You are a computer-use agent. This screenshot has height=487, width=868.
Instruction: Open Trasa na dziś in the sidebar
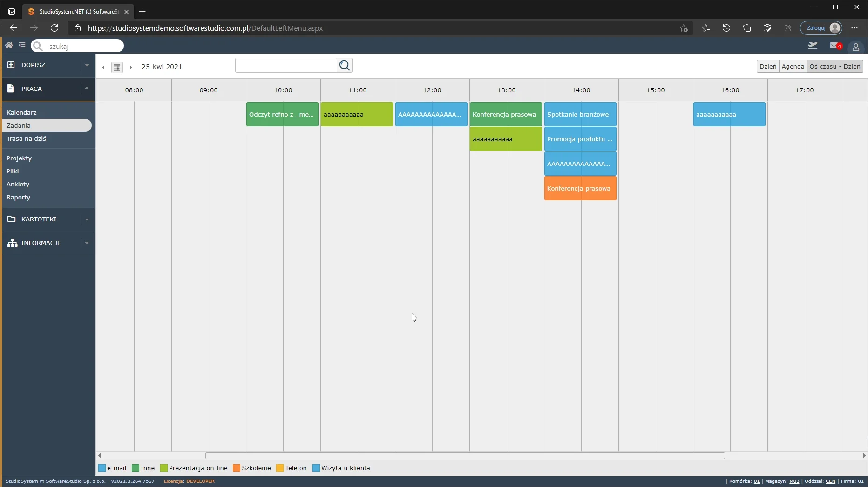[x=26, y=138]
